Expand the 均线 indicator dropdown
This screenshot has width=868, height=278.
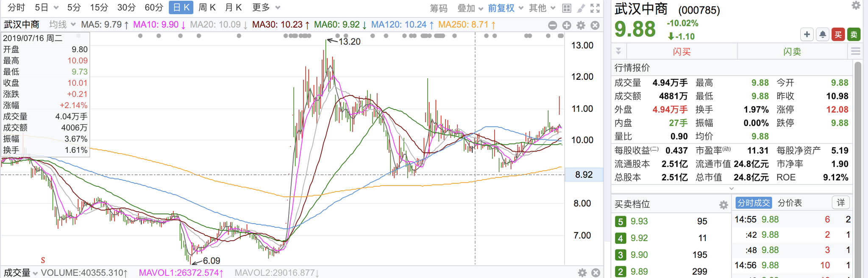(62, 25)
